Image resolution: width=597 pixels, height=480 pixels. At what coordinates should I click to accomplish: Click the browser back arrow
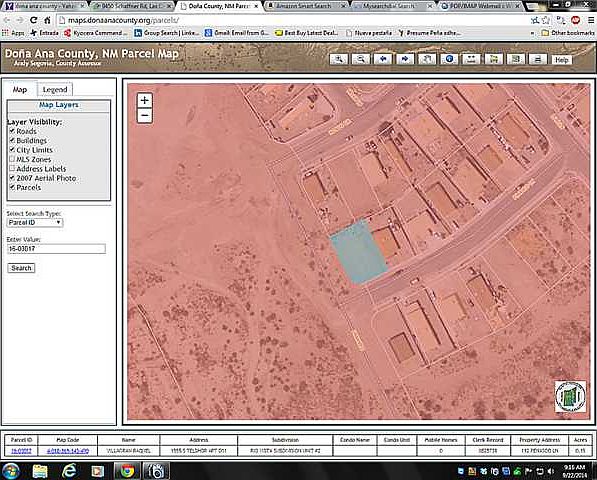click(7, 20)
